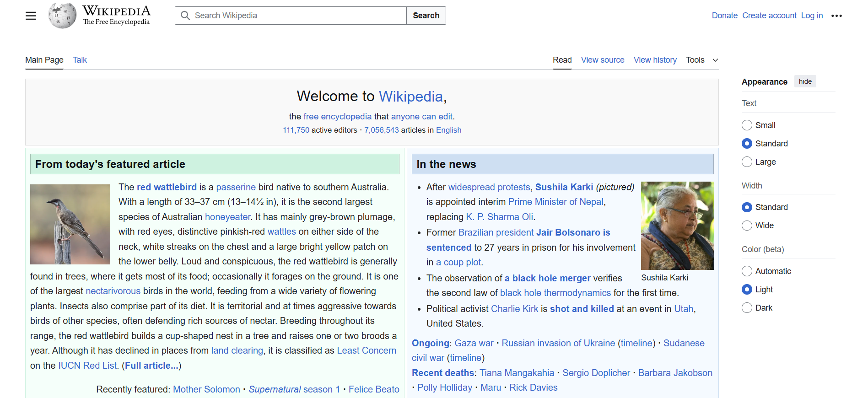Enable Dark color mode
This screenshot has height=398, width=868.
point(747,308)
